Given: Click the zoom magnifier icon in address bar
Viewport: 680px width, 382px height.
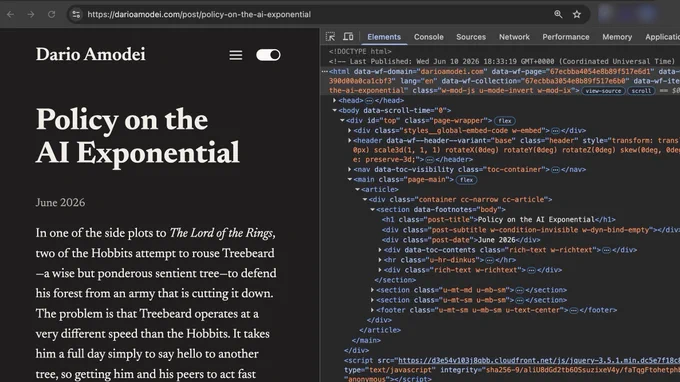Looking at the screenshot, I should [558, 14].
